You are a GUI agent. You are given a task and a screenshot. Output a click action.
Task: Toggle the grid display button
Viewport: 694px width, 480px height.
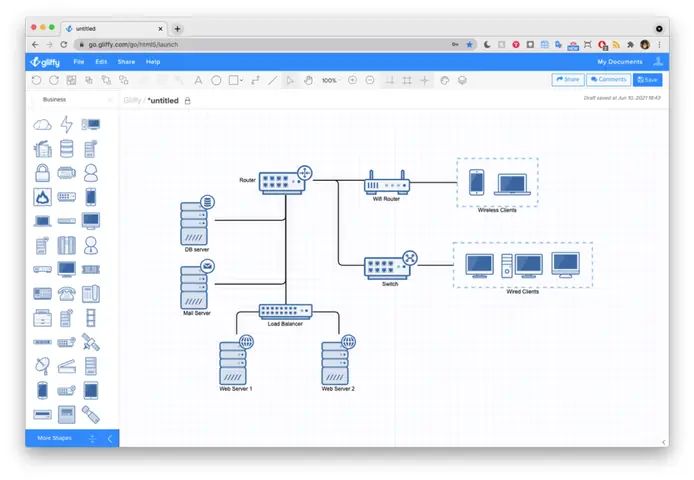coord(407,80)
